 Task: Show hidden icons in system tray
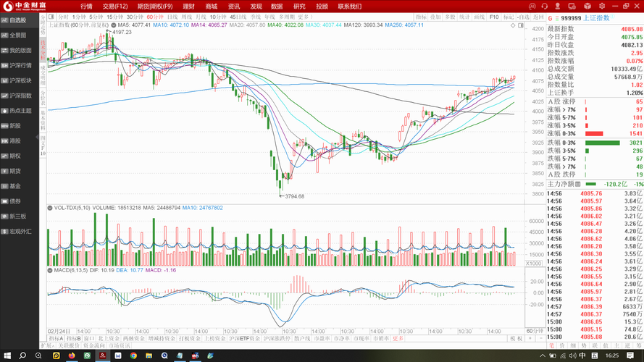pos(543,355)
